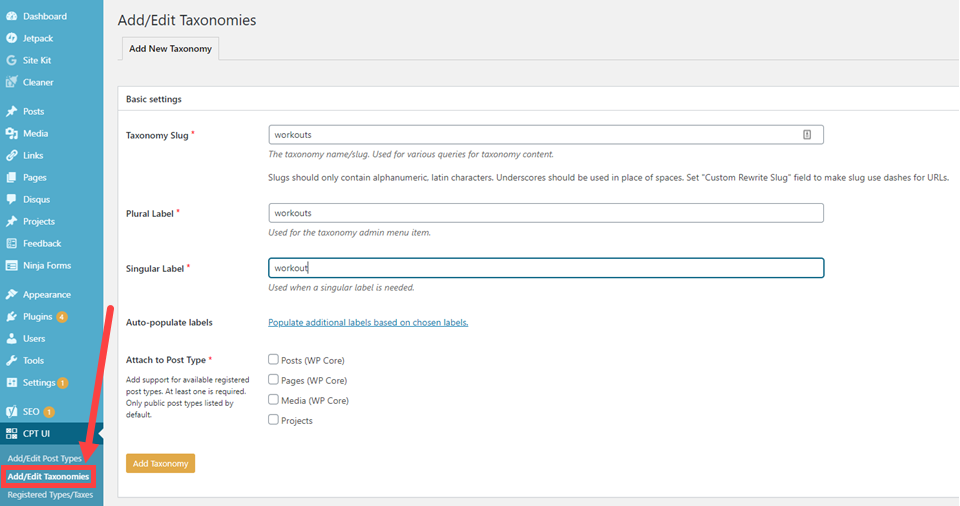Select the Disqus comments icon

coord(11,200)
